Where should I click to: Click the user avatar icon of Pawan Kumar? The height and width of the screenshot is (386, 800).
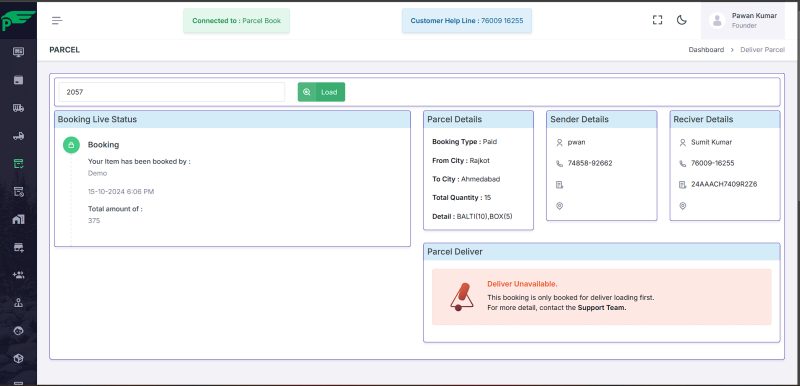pyautogui.click(x=717, y=20)
